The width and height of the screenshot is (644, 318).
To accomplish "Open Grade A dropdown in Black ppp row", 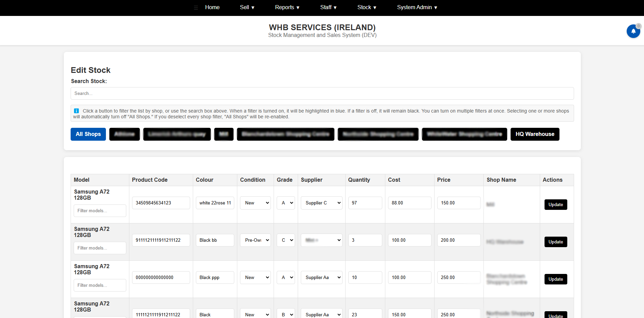I will [x=286, y=277].
